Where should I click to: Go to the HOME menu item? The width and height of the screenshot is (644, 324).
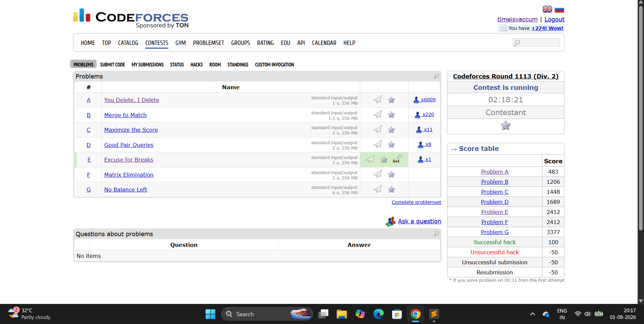click(88, 43)
